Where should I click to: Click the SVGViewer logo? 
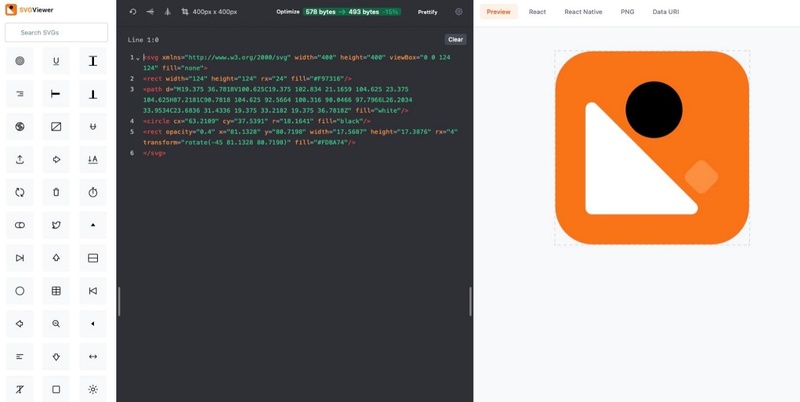[x=29, y=10]
